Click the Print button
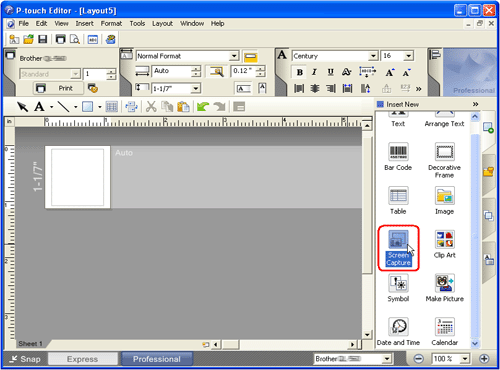The image size is (500, 370). point(59,88)
